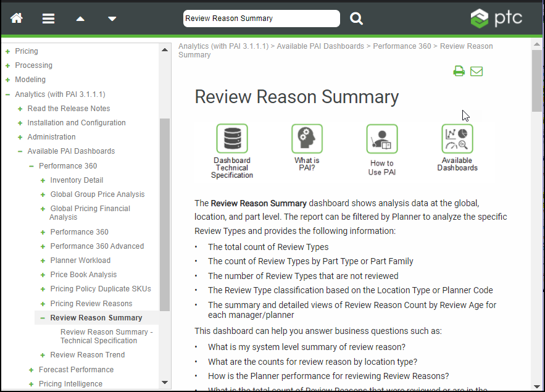The image size is (545, 392).
Task: Expand Pricing Review Reasons node
Action: (x=43, y=304)
